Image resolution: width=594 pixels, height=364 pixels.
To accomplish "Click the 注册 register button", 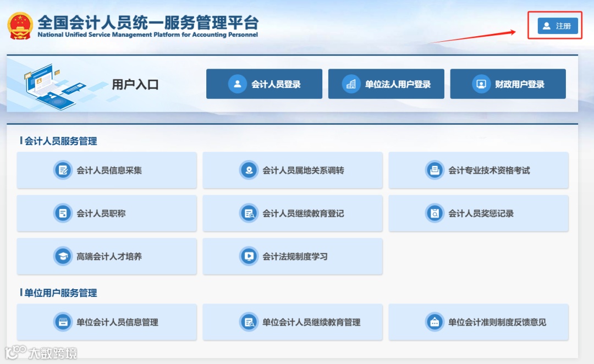I will [x=558, y=26].
